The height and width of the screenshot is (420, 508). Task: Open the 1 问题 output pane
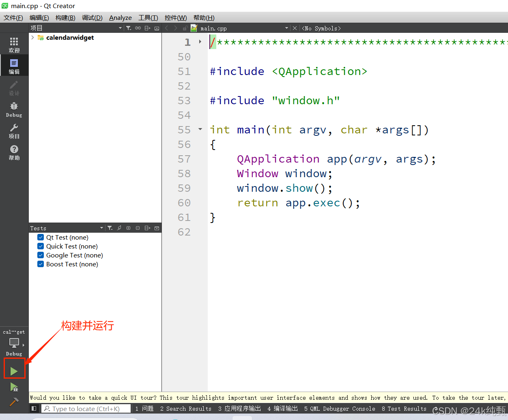coord(144,409)
